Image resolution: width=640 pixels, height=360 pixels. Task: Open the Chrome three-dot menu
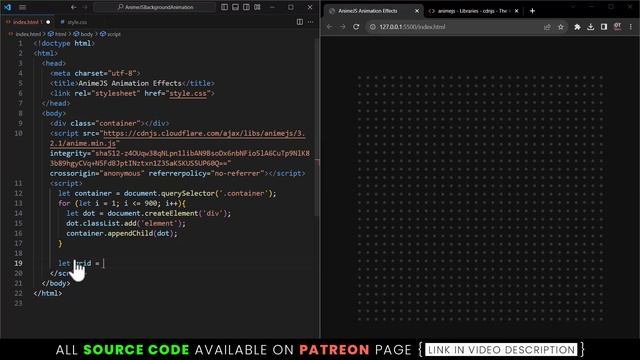coord(631,27)
